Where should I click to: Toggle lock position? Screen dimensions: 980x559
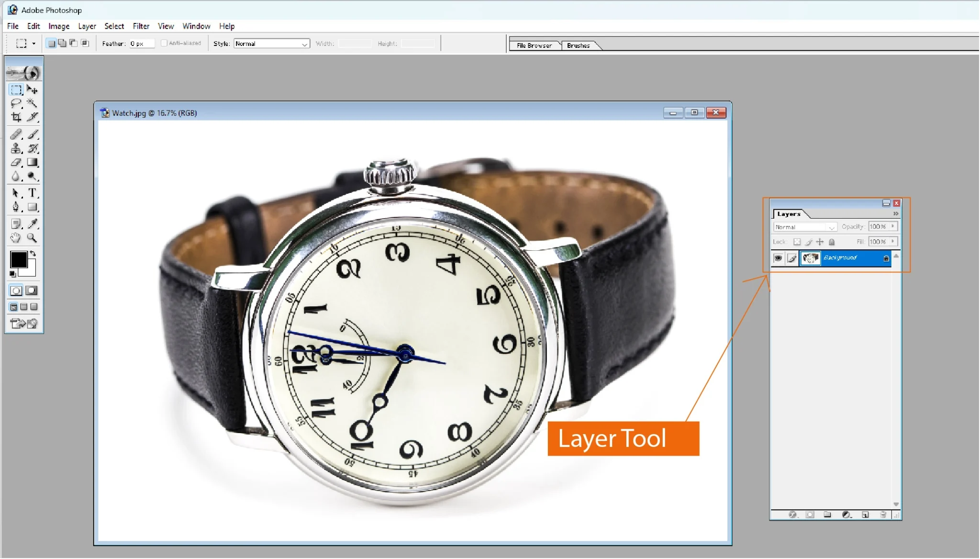point(820,242)
